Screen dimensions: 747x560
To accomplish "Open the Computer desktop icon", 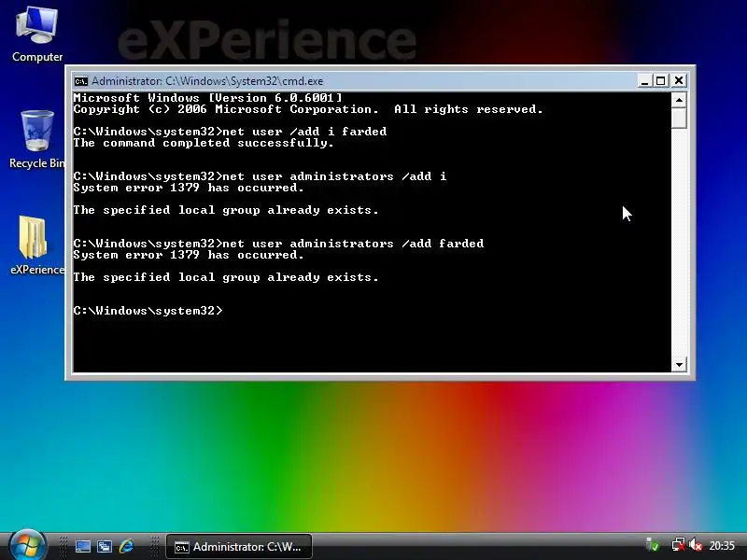I will point(37,35).
